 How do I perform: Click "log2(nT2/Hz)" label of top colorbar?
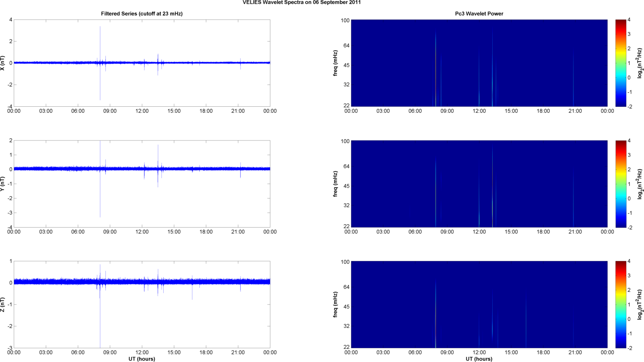click(x=640, y=63)
